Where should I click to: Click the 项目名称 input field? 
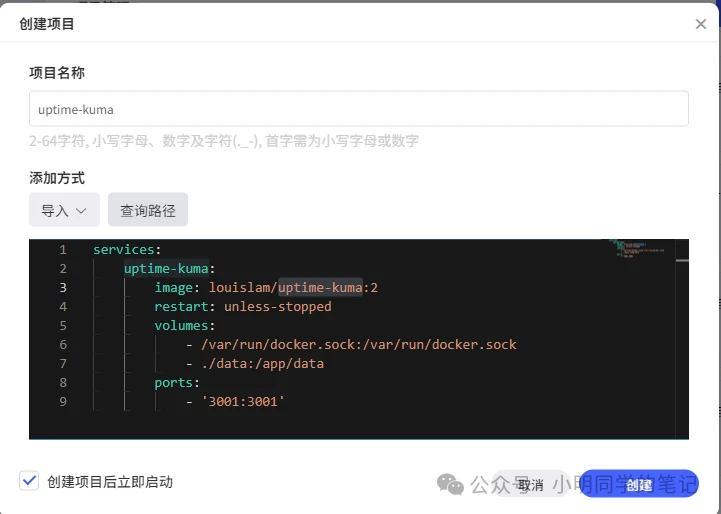click(x=359, y=109)
